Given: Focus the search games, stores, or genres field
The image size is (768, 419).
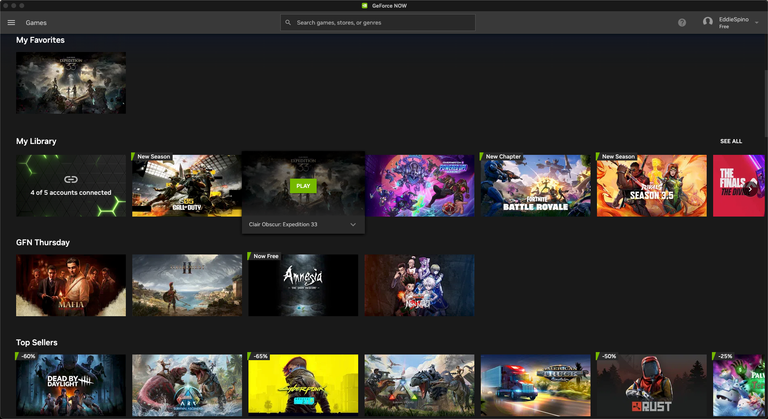Looking at the screenshot, I should click(378, 23).
